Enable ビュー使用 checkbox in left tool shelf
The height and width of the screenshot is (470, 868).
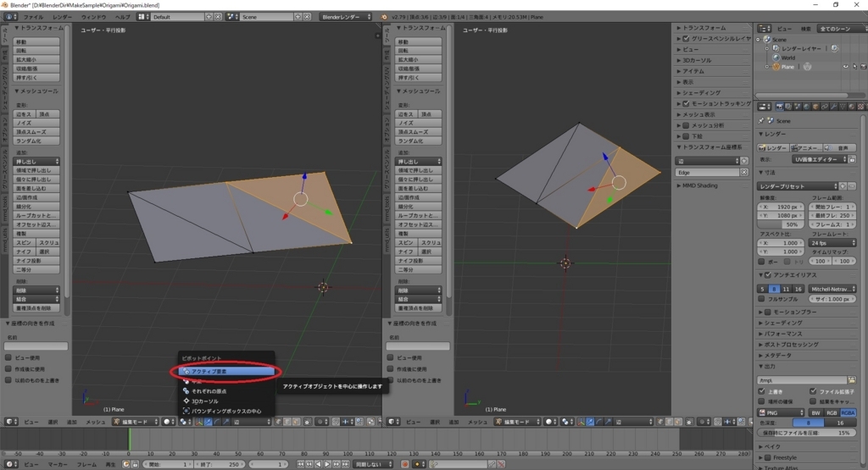pyautogui.click(x=8, y=357)
